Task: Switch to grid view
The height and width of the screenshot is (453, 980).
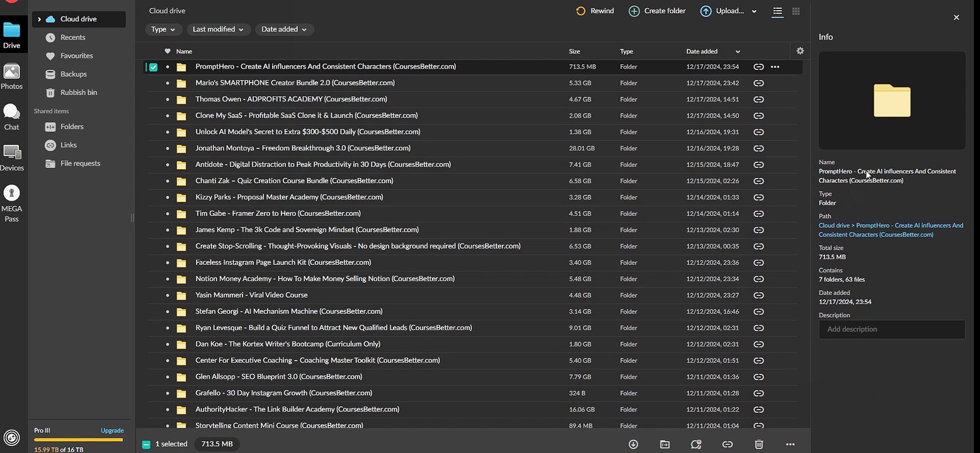Action: [796, 11]
